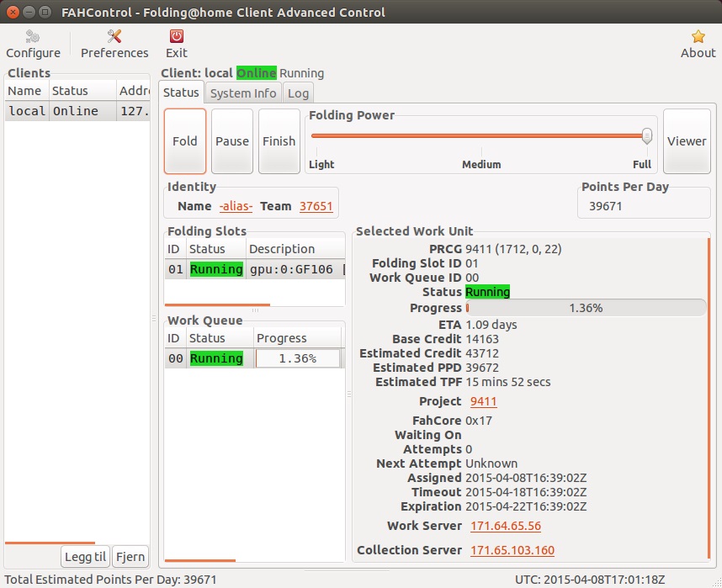Click Work Queue Status column header
This screenshot has width=722, height=588.
(x=220, y=338)
